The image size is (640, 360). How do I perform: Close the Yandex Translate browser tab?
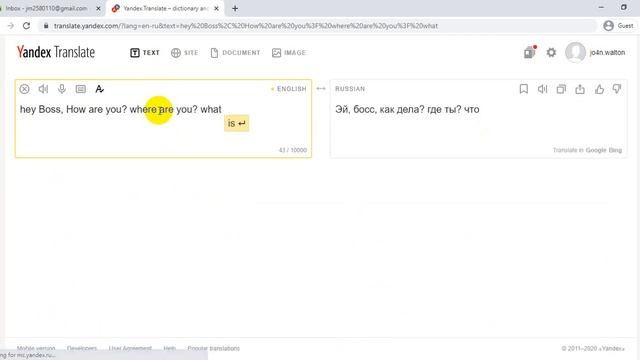point(216,8)
